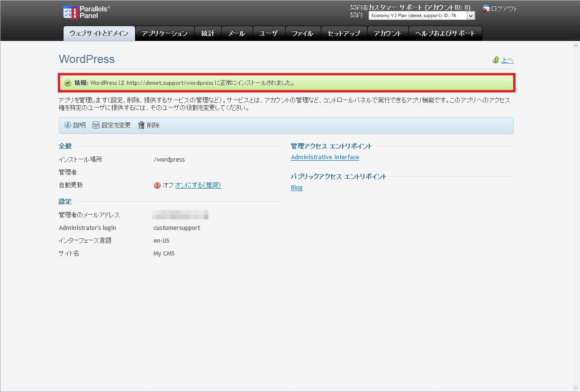
Task: Click the 契約者カスタマー サポート account text
Action: [x=410, y=8]
